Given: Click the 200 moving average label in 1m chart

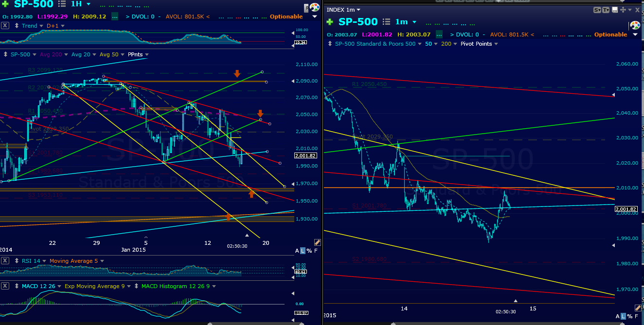Looking at the screenshot, I should (x=445, y=44).
